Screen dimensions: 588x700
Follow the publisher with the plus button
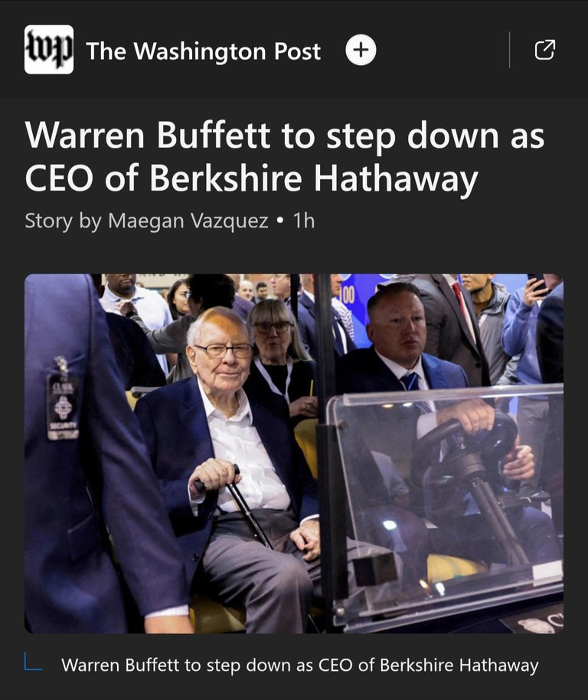(361, 50)
